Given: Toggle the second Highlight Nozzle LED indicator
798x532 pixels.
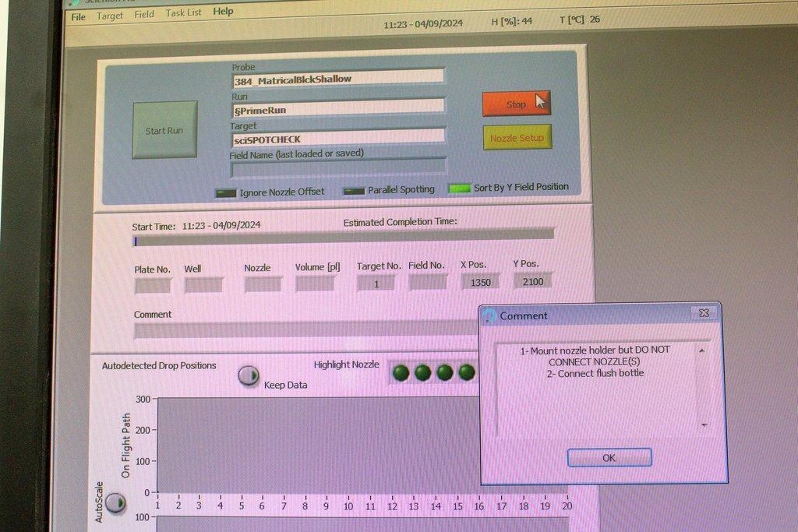Looking at the screenshot, I should click(422, 372).
